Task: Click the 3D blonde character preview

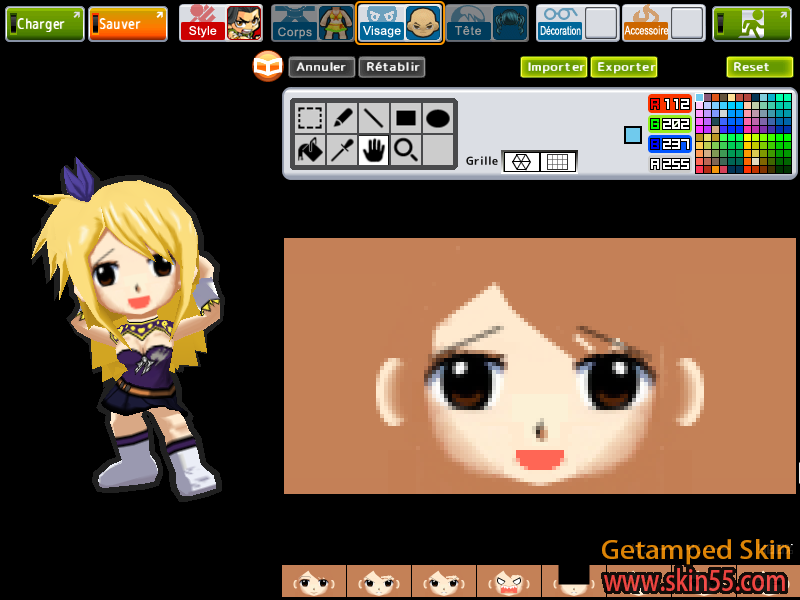Action: 130,327
